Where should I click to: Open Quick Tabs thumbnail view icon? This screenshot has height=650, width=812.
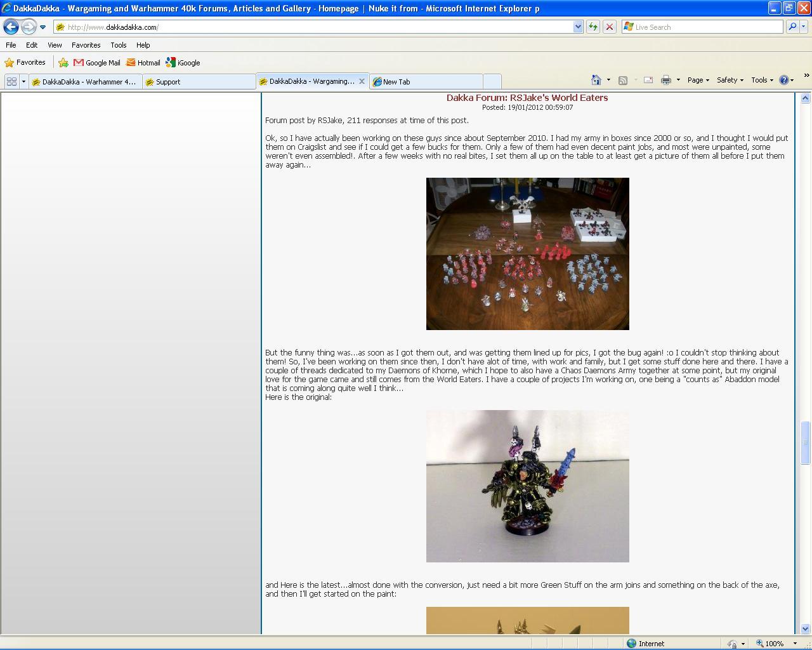pyautogui.click(x=11, y=81)
